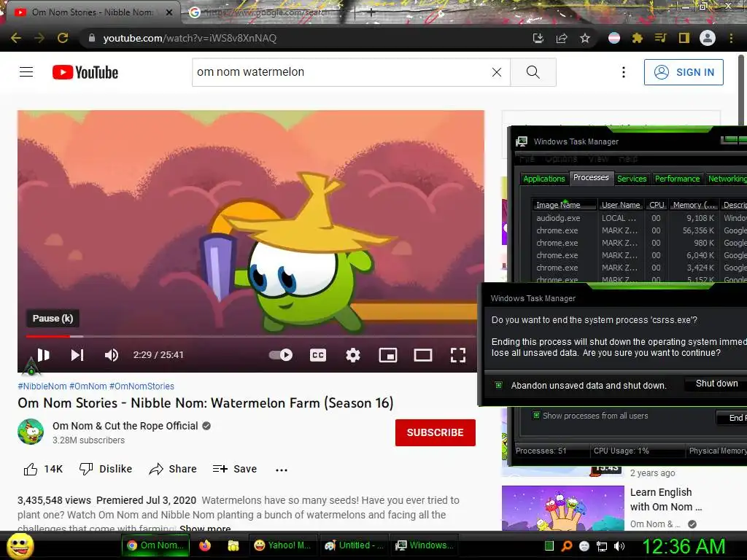Toggle 'Show processes from all users' checkbox
Screen dimensions: 747x560
536,415
